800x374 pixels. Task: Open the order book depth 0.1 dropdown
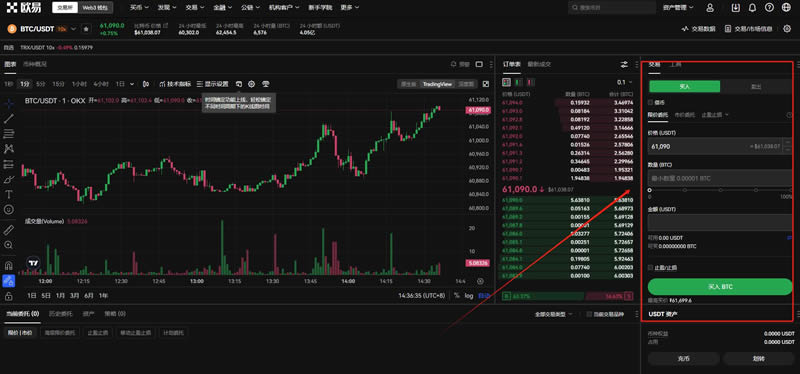coord(624,82)
